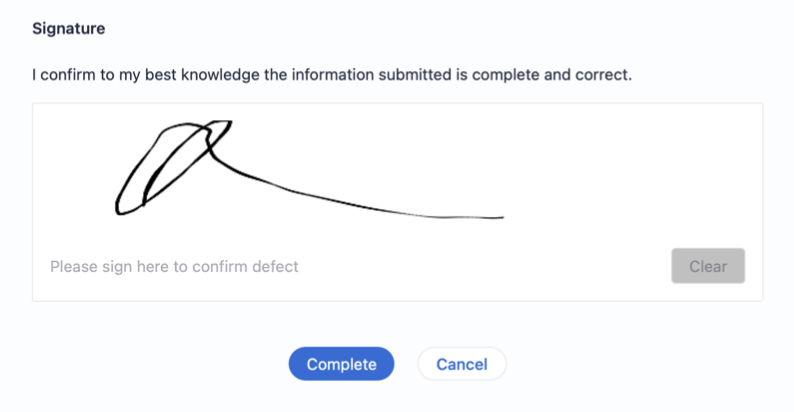
Task: Click the right end of the signature's tail
Action: click(x=499, y=217)
